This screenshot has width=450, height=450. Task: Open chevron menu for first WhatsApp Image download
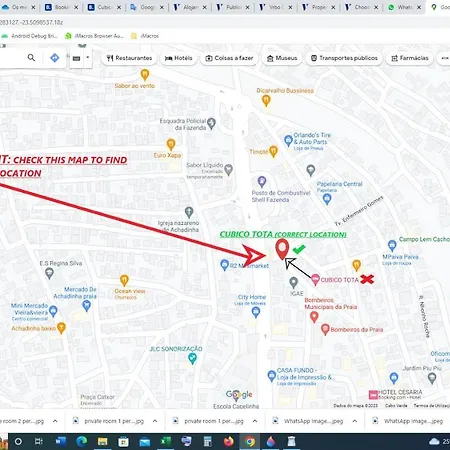point(355,421)
